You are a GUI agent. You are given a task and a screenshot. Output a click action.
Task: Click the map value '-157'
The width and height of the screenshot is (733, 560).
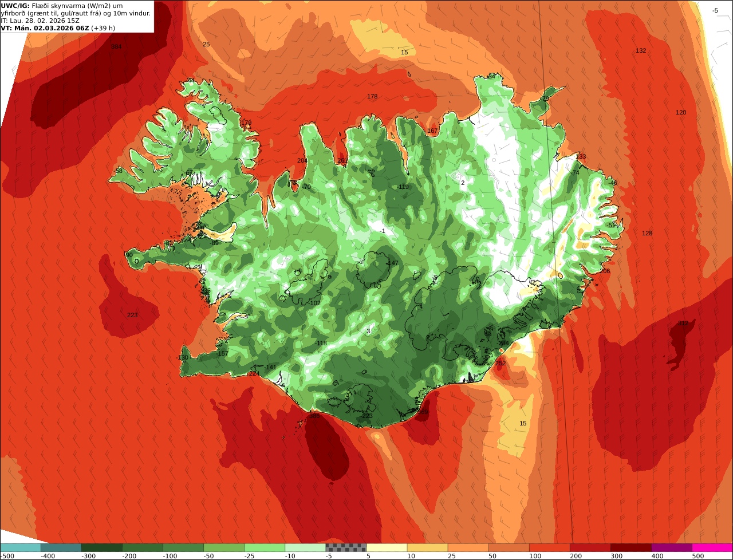pyautogui.click(x=222, y=353)
